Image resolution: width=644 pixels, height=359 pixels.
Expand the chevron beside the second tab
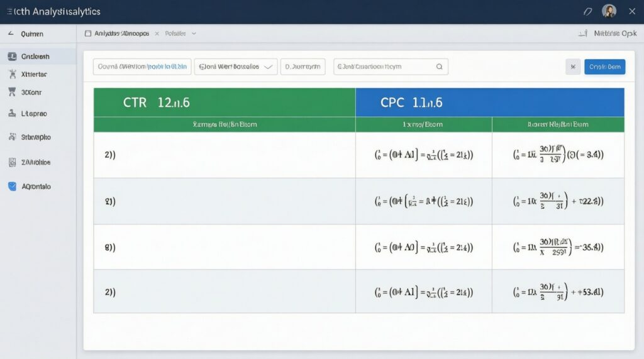(x=194, y=34)
